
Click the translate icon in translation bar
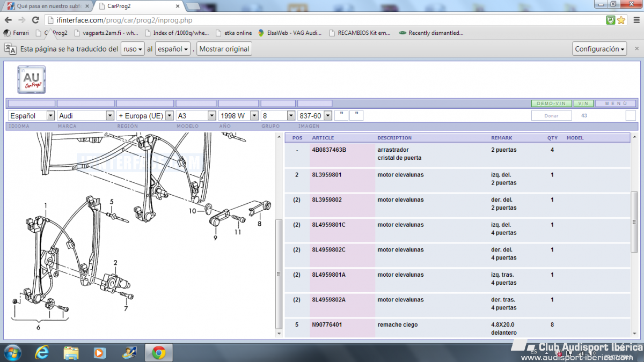tap(10, 48)
